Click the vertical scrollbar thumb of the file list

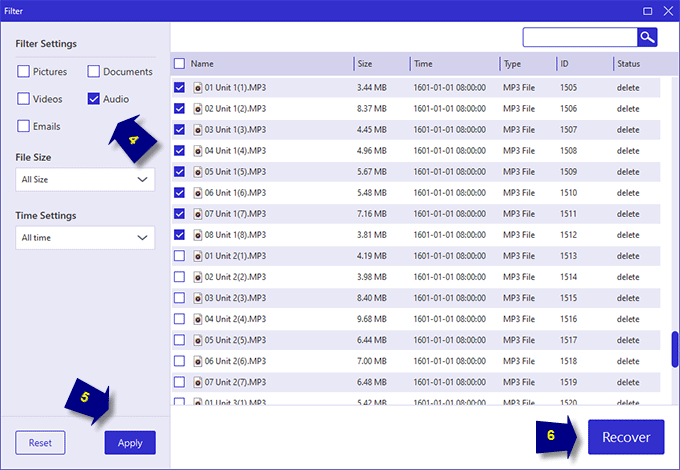click(675, 349)
